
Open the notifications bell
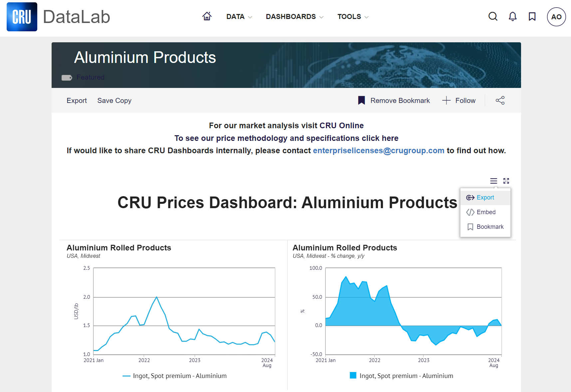coord(512,17)
